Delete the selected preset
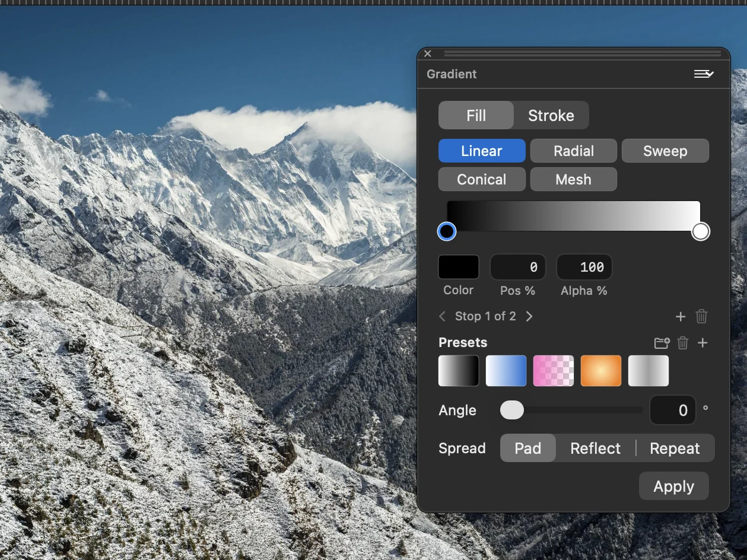747x560 pixels. 683,343
